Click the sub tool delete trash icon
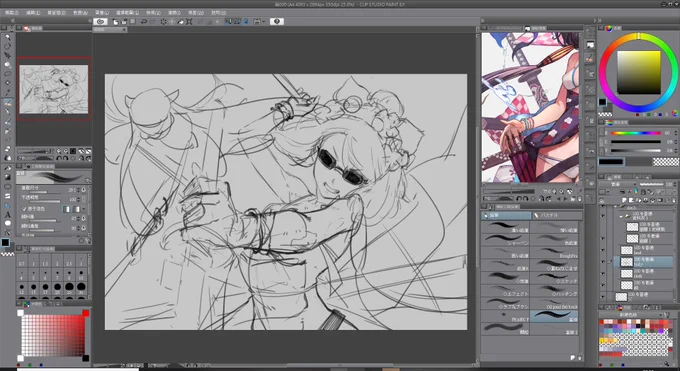Screen dimensions: 680x371 click(x=579, y=358)
